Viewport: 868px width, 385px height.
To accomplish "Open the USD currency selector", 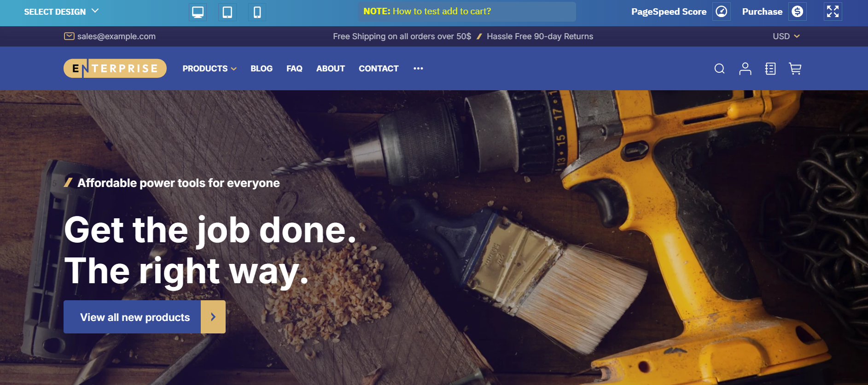I will tap(786, 36).
